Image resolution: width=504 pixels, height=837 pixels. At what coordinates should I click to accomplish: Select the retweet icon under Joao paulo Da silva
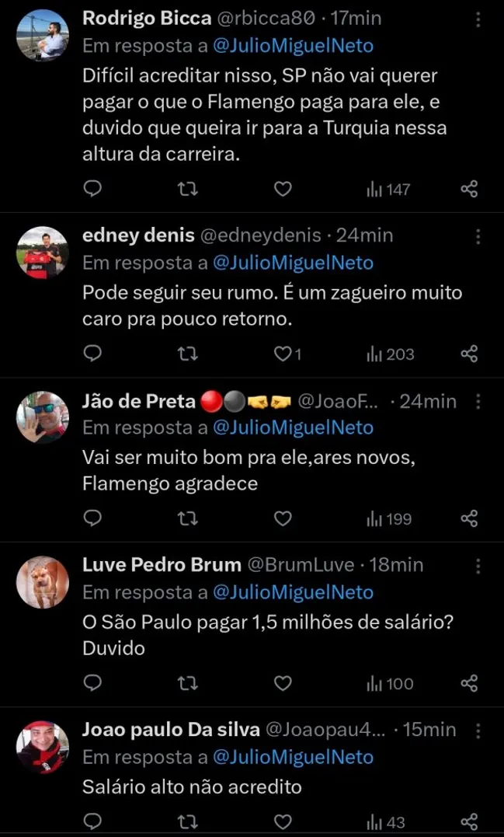coord(187,821)
